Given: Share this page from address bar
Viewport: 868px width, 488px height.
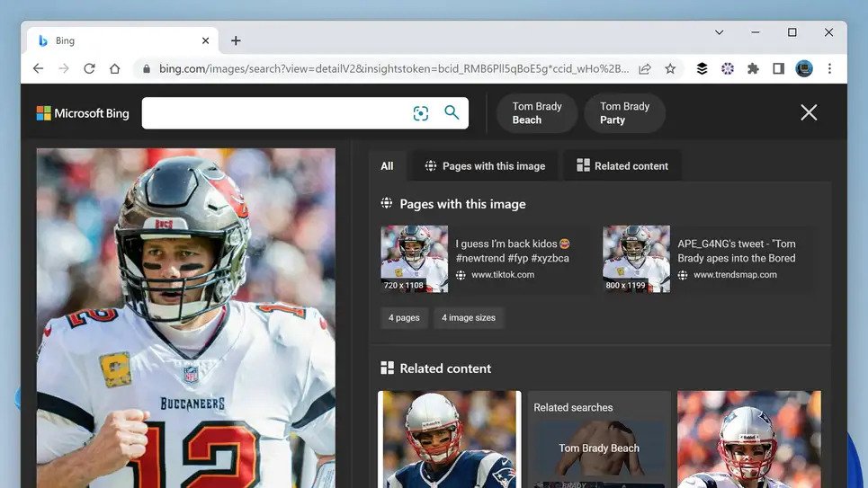Looking at the screenshot, I should tap(644, 68).
